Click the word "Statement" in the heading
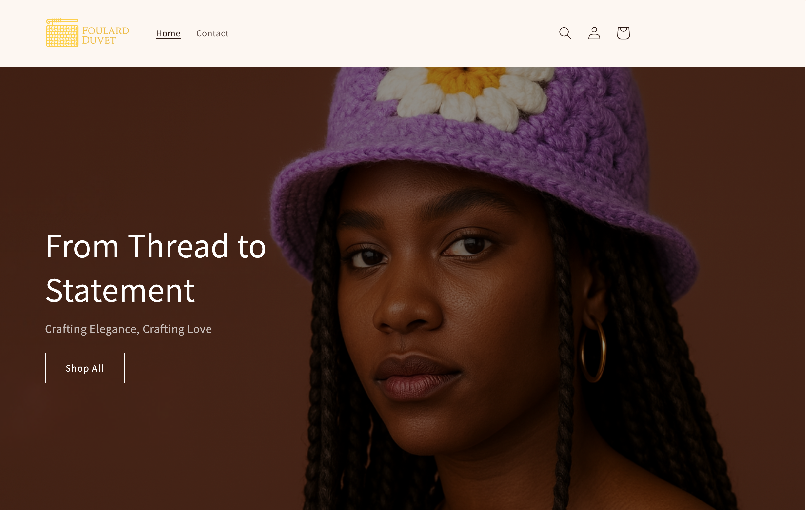This screenshot has width=812, height=510. pyautogui.click(x=120, y=290)
